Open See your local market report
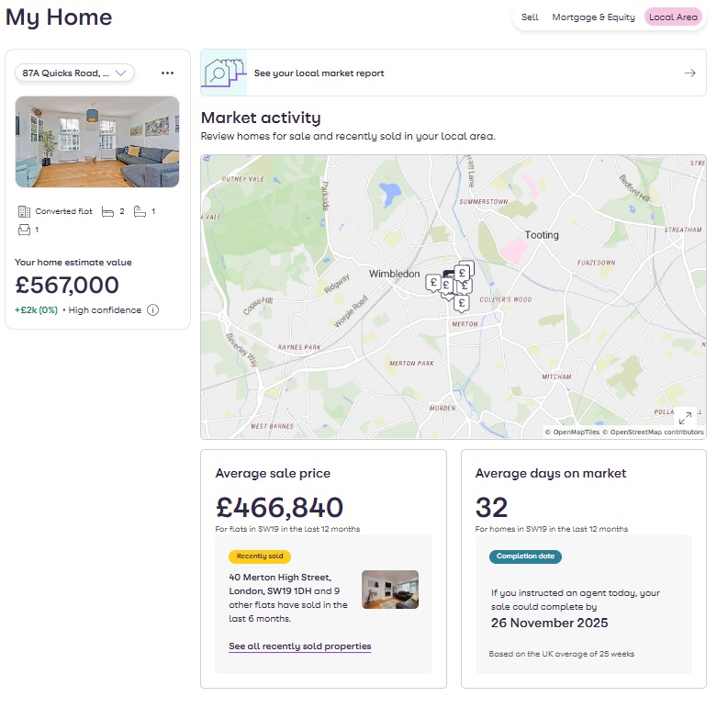The height and width of the screenshot is (708, 728). point(319,73)
